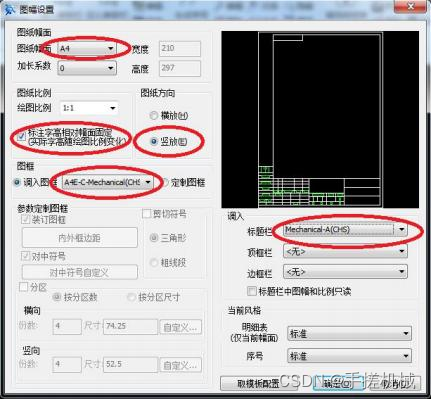Click the 竖向 自定义 button
Screen dimensions: 431x399
point(180,365)
